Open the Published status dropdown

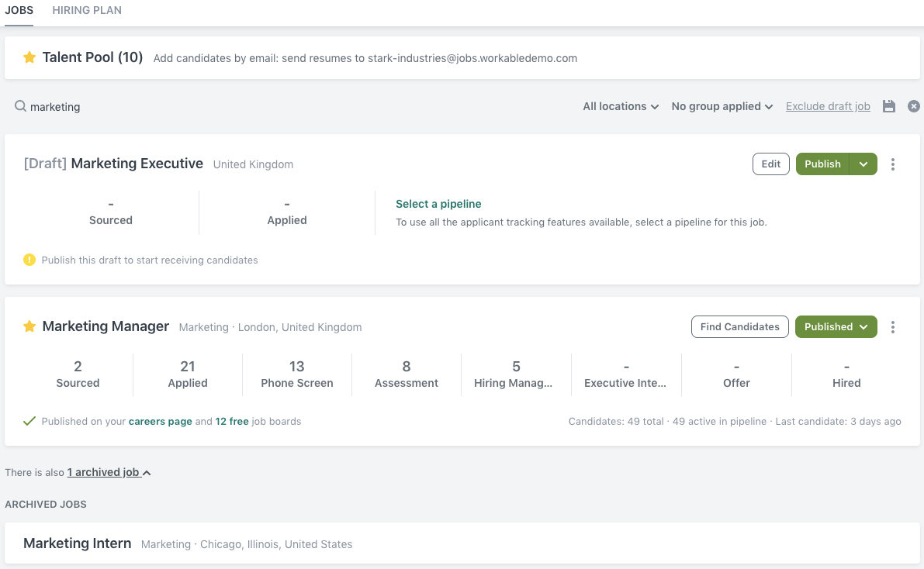(836, 327)
